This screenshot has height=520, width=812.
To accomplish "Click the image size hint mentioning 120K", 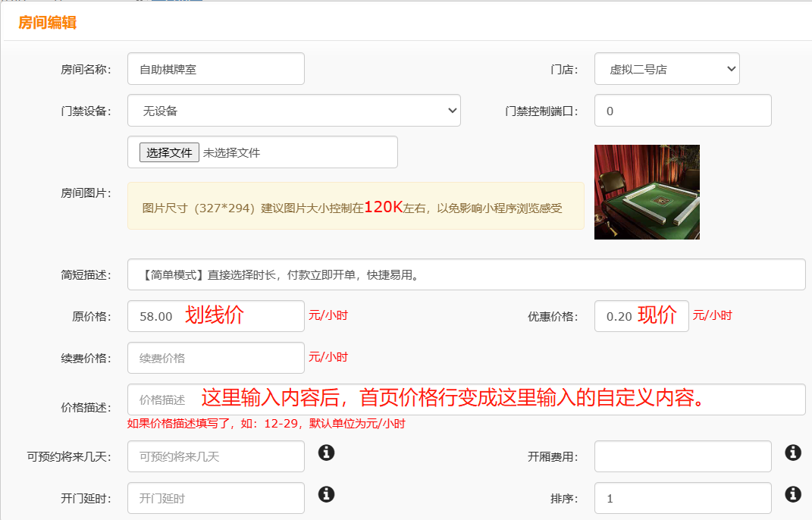I will click(356, 205).
